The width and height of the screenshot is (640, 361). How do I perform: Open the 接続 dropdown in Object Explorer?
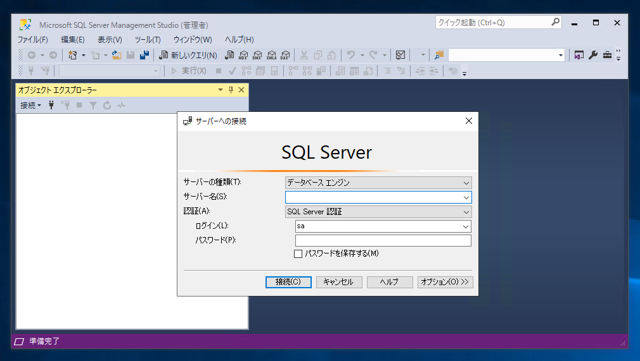click(x=31, y=105)
